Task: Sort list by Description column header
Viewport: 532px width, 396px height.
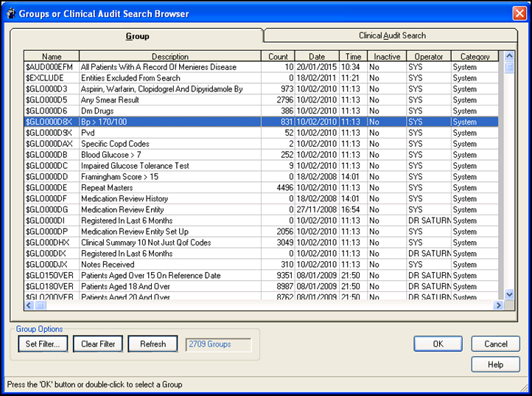Action: click(169, 57)
